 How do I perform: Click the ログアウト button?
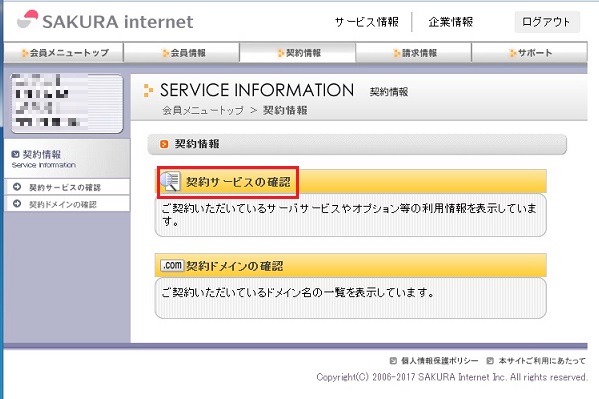[x=547, y=22]
